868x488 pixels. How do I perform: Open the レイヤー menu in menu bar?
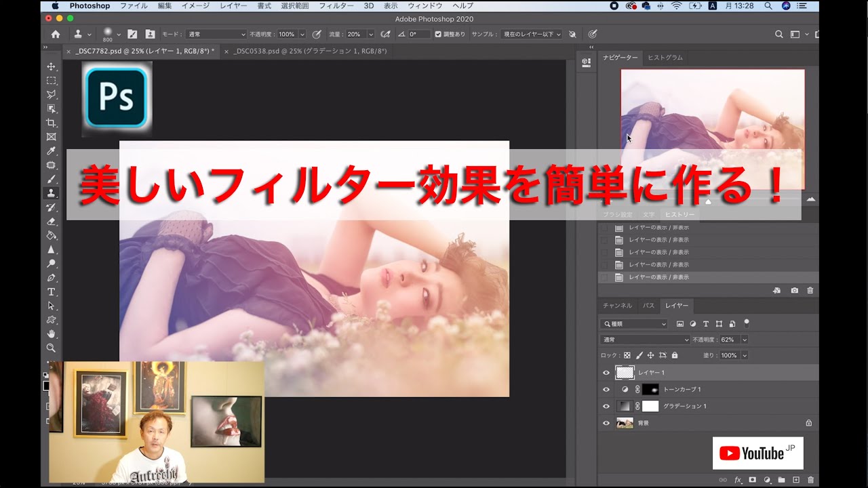pyautogui.click(x=234, y=5)
